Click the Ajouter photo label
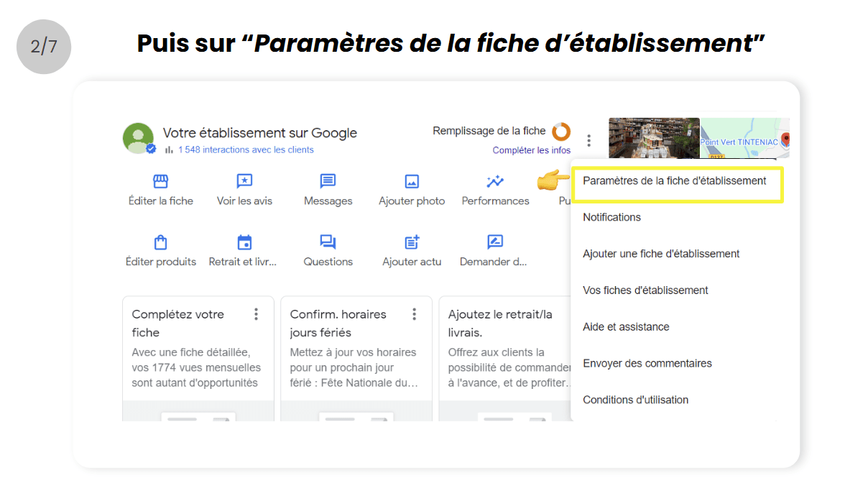 pos(412,201)
